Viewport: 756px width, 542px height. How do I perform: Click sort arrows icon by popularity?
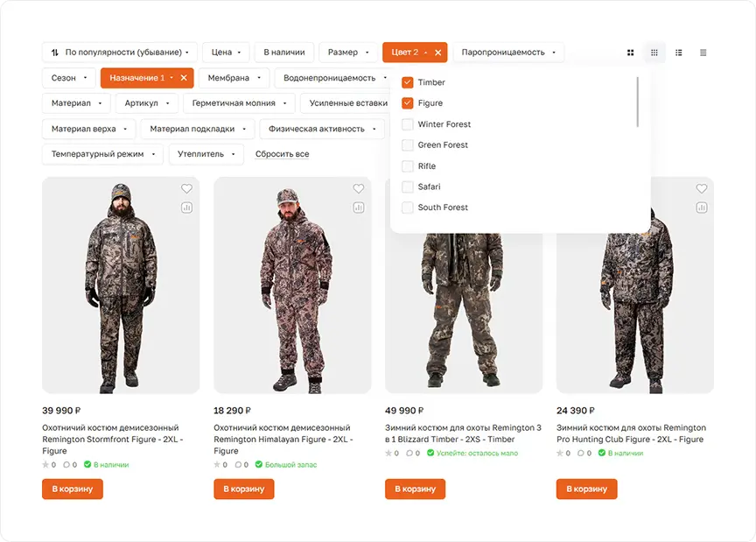(55, 53)
